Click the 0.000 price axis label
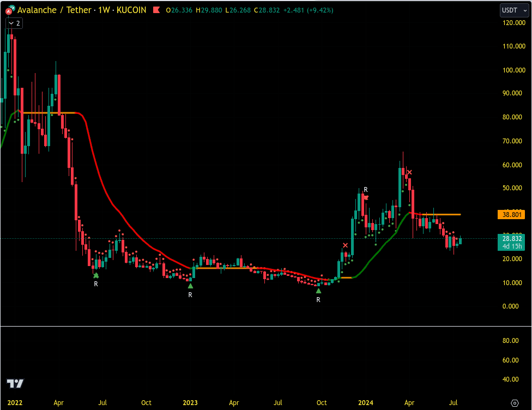The width and height of the screenshot is (532, 410). pyautogui.click(x=510, y=306)
